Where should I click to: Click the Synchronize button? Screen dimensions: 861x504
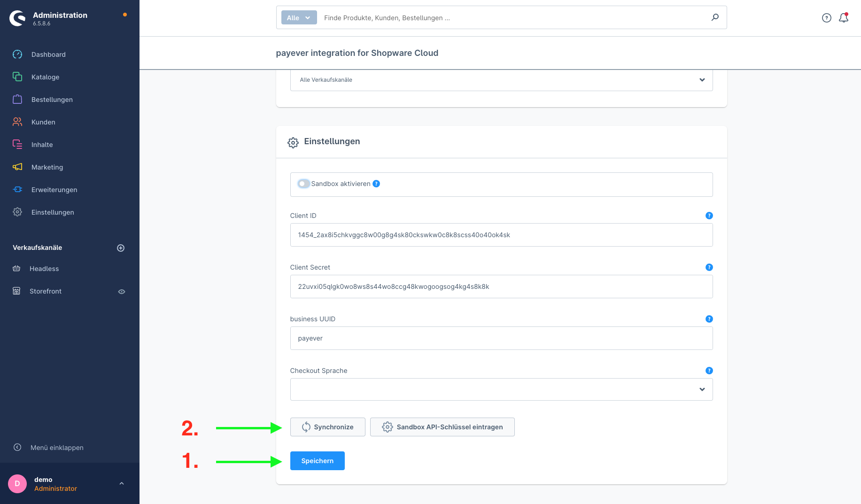pos(327,427)
